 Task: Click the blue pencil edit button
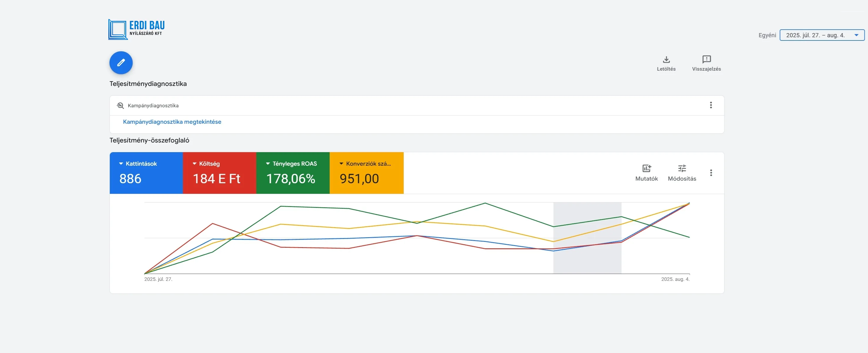tap(121, 62)
